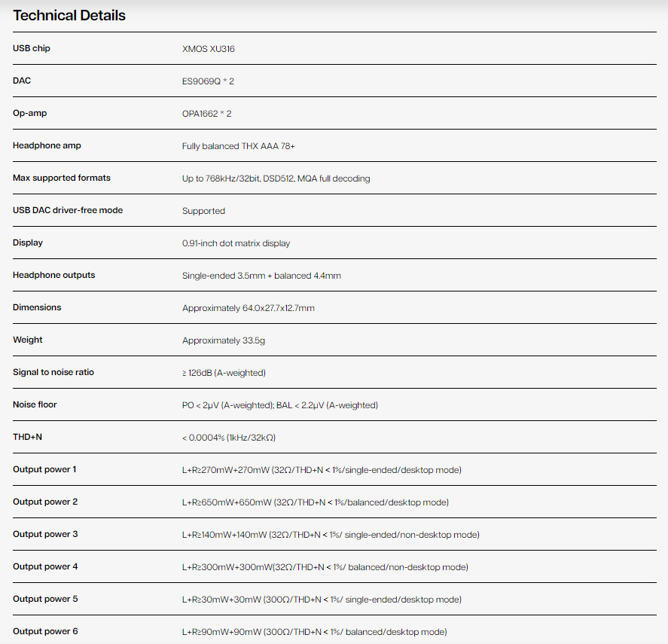Viewport: 668px width, 644px height.
Task: Click the Approximately 33.5g weight value
Action: [x=223, y=340]
